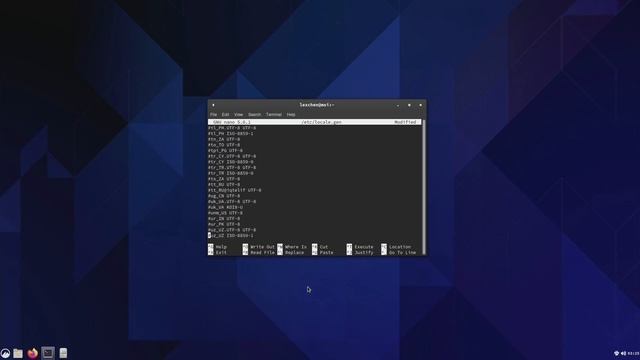
Task: Click the line '#tt_RU UTF-8'
Action: [224, 185]
